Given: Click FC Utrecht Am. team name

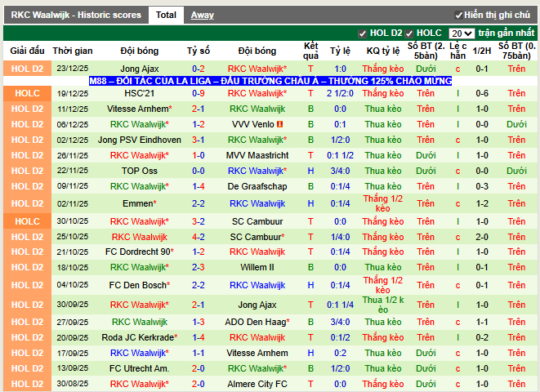Looking at the screenshot, I should tap(140, 368).
